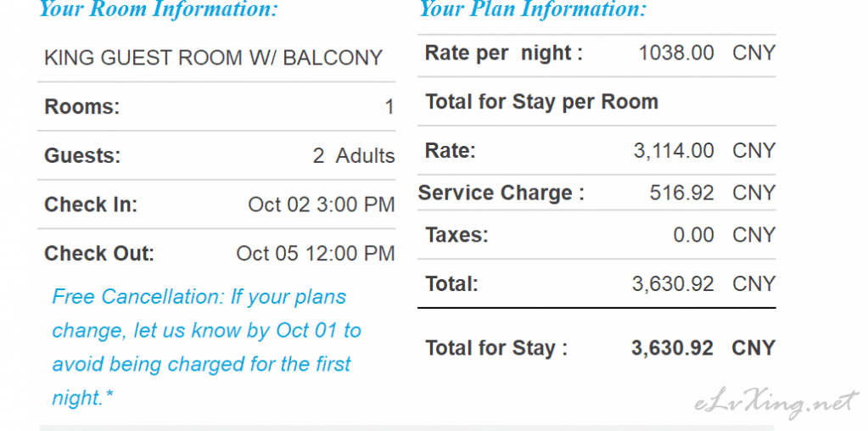This screenshot has height=431, width=868.
Task: Click the Check Out label
Action: 99,254
